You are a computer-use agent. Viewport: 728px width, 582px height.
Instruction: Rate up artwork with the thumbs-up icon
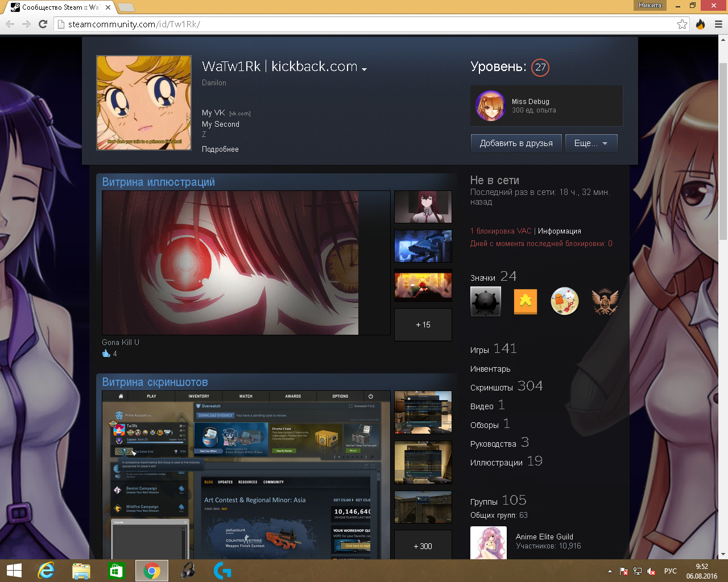click(106, 354)
